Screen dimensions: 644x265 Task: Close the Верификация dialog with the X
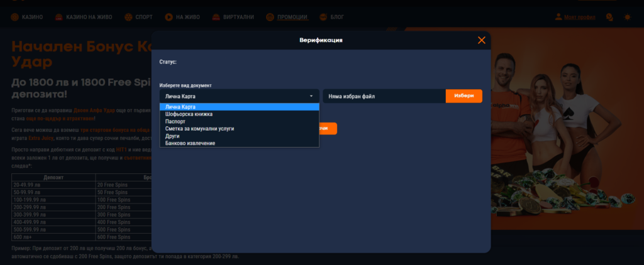pyautogui.click(x=482, y=40)
